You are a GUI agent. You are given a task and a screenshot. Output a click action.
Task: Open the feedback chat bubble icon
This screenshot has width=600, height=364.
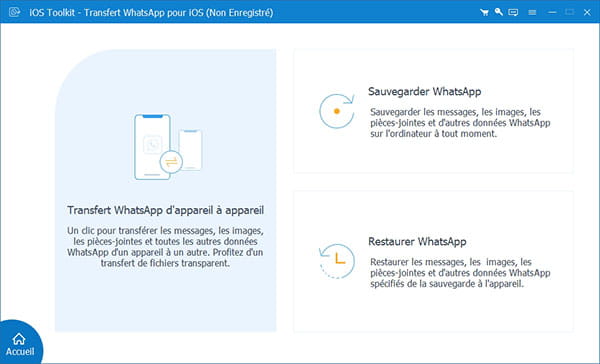[x=513, y=12]
